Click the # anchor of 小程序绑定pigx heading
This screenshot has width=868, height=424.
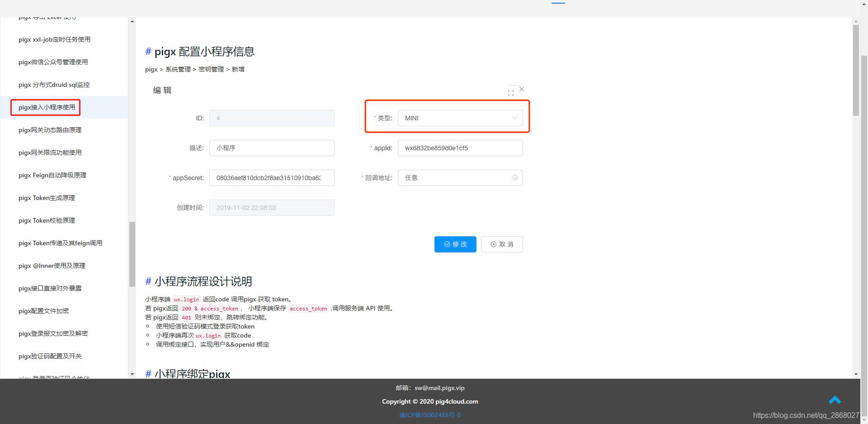click(x=148, y=374)
